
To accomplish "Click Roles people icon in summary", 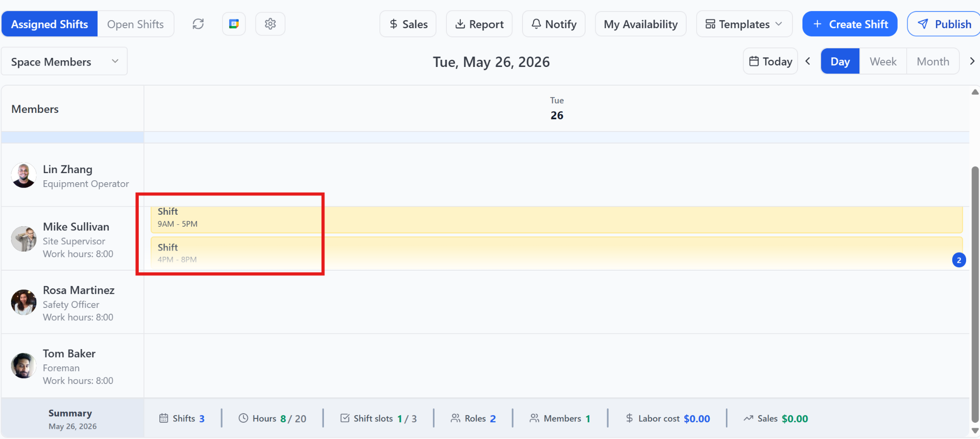I will (x=456, y=418).
